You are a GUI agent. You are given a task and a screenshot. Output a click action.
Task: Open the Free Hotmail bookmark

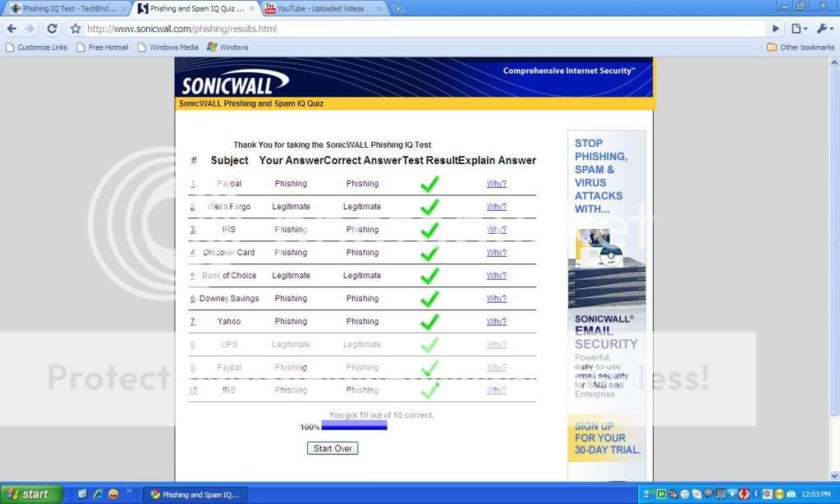point(103,47)
